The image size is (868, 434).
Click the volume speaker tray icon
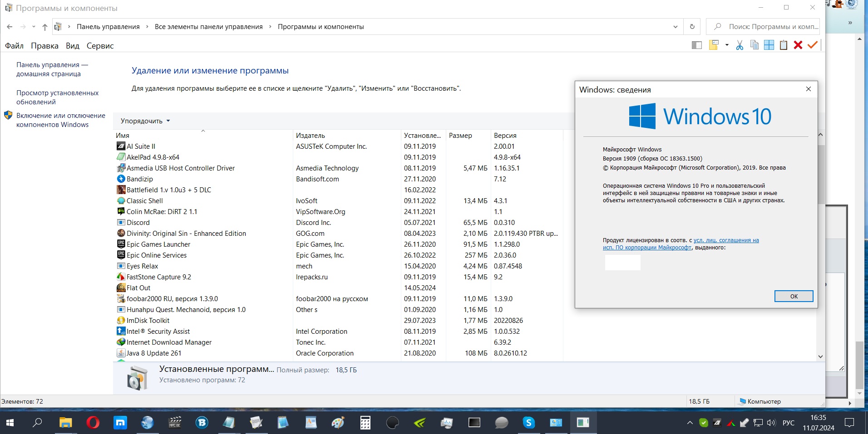tap(771, 423)
